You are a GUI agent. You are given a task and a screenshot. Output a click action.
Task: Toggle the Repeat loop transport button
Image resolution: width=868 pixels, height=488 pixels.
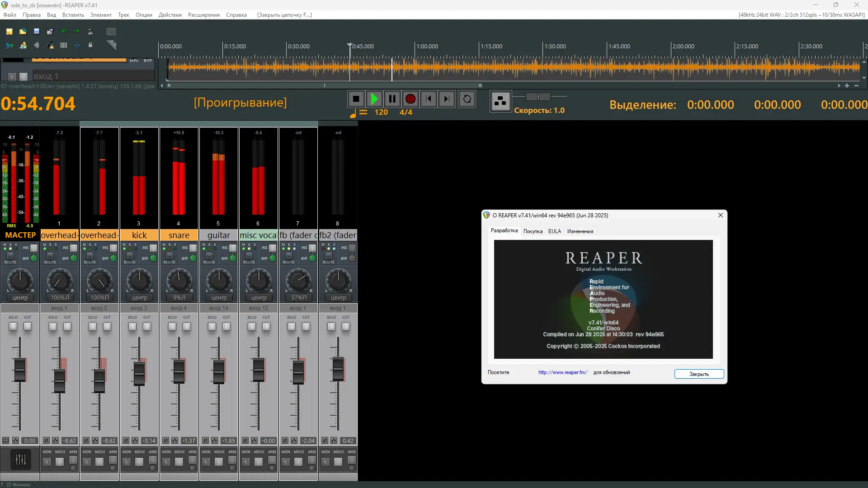(x=467, y=99)
